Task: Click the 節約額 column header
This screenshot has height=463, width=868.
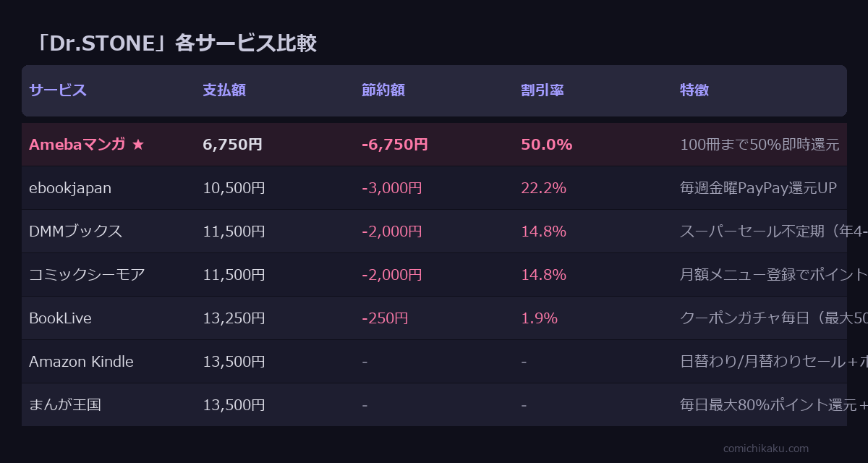Action: [383, 90]
